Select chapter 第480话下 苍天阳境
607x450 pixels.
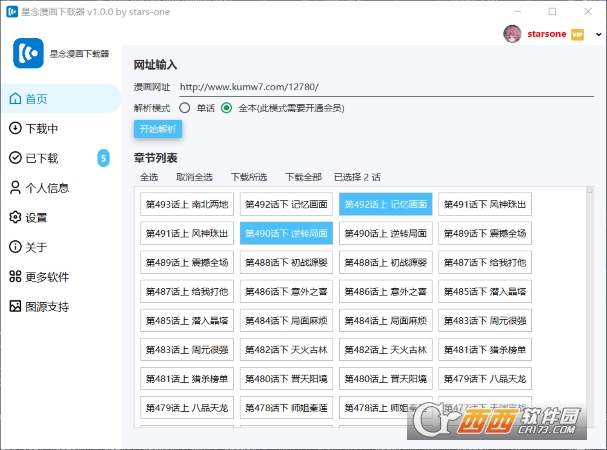tap(286, 378)
